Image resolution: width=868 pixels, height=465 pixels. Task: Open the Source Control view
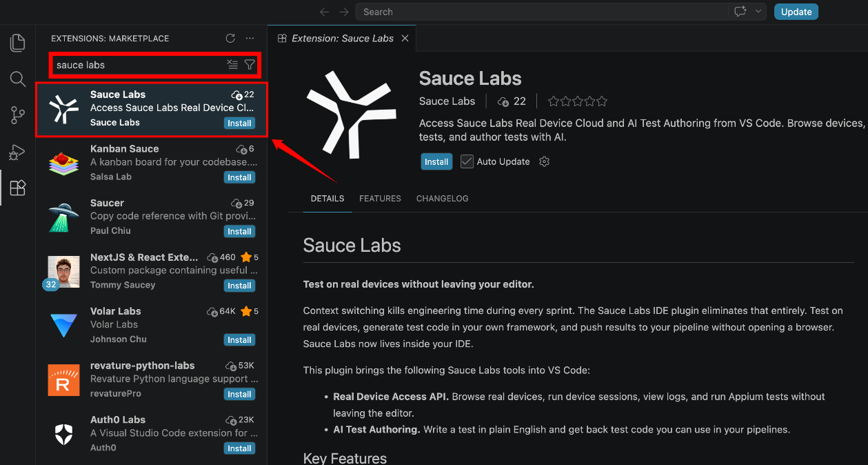[17, 115]
